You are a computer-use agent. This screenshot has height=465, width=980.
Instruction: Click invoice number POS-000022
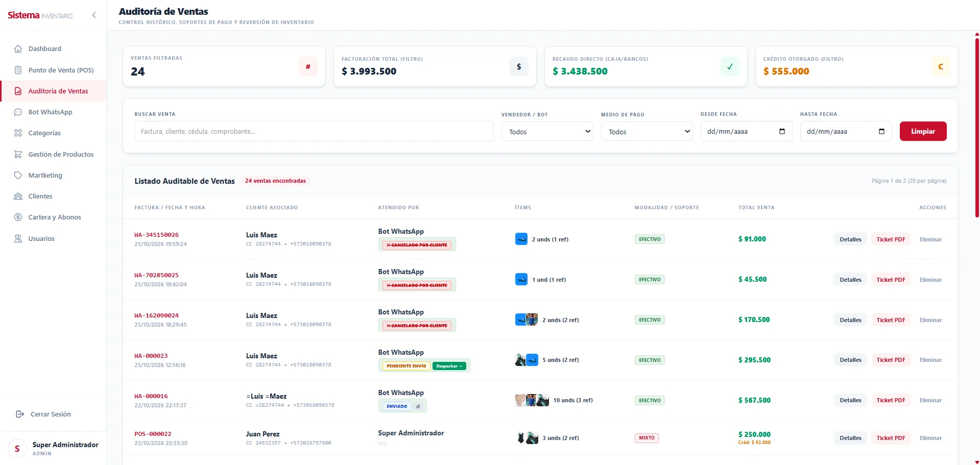153,434
